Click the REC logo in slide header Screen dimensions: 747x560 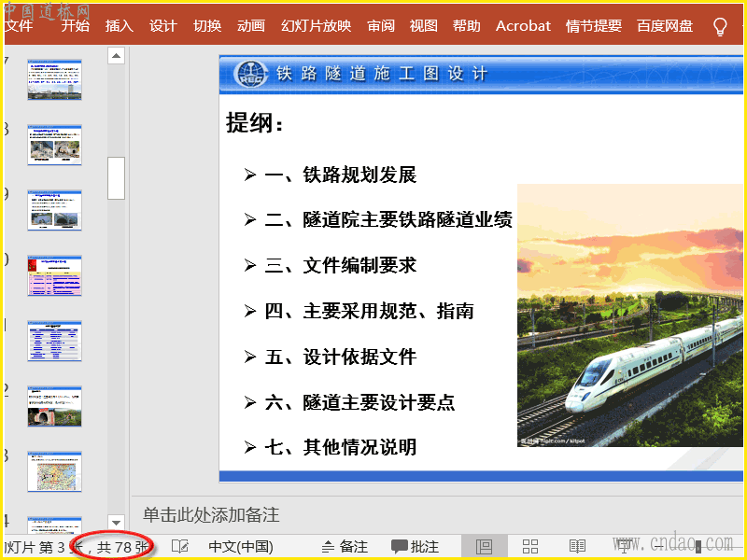(250, 75)
